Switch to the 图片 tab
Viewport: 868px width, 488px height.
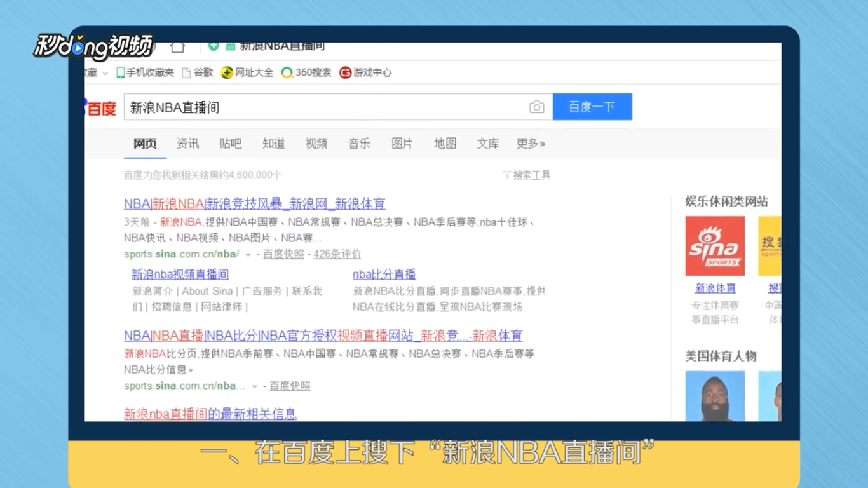402,144
